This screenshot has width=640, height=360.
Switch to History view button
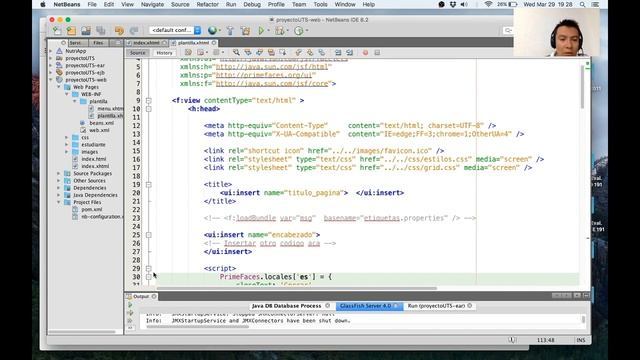164,53
